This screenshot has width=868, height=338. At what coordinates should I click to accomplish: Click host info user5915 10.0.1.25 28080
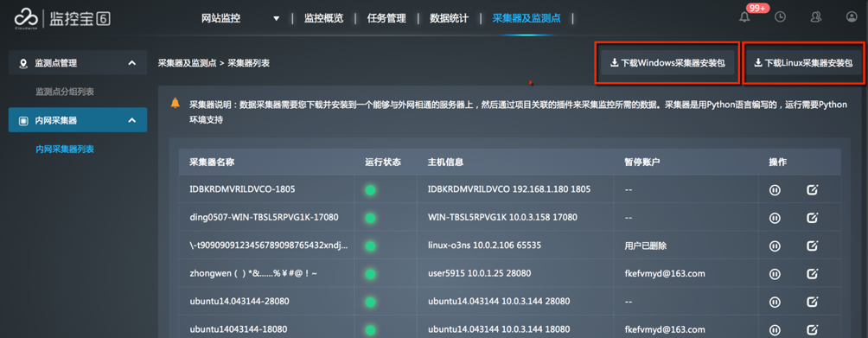481,274
